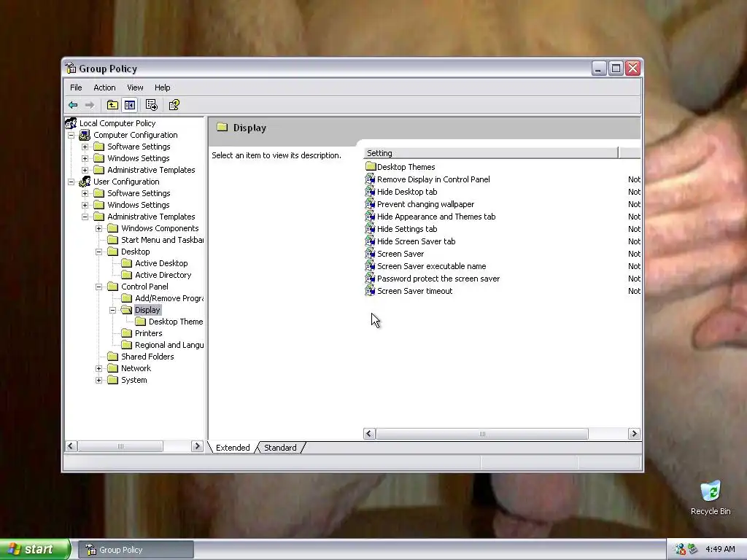Click the folder icon next to Printers
The width and height of the screenshot is (747, 560).
coord(127,333)
